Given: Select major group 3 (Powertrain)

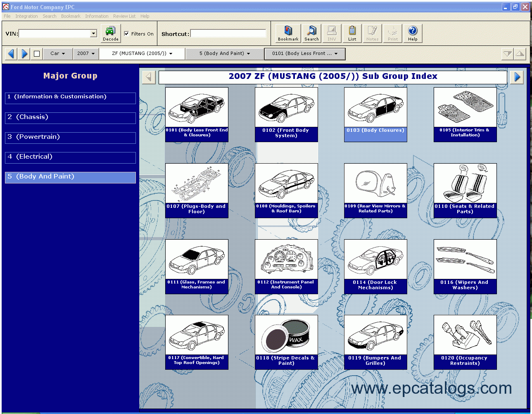Looking at the screenshot, I should point(70,138).
